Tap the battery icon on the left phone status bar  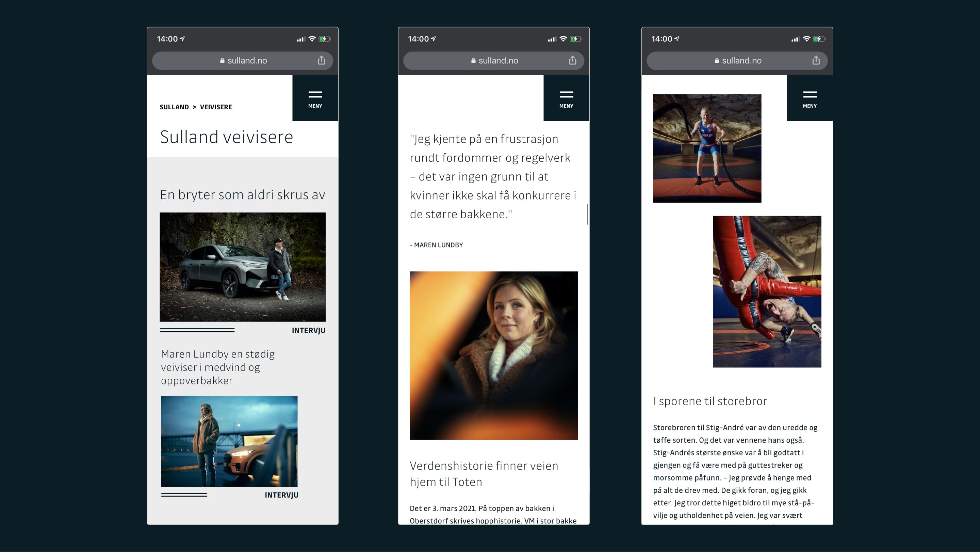click(x=325, y=39)
